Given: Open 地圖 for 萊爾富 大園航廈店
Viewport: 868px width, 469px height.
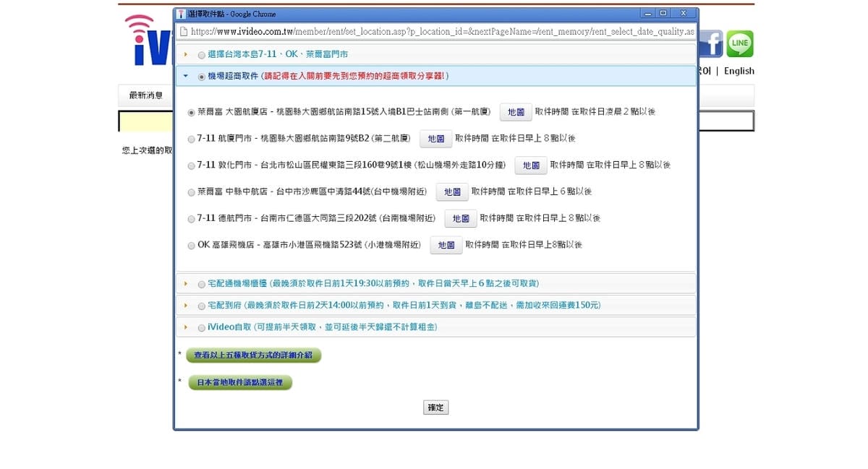Looking at the screenshot, I should [x=516, y=112].
